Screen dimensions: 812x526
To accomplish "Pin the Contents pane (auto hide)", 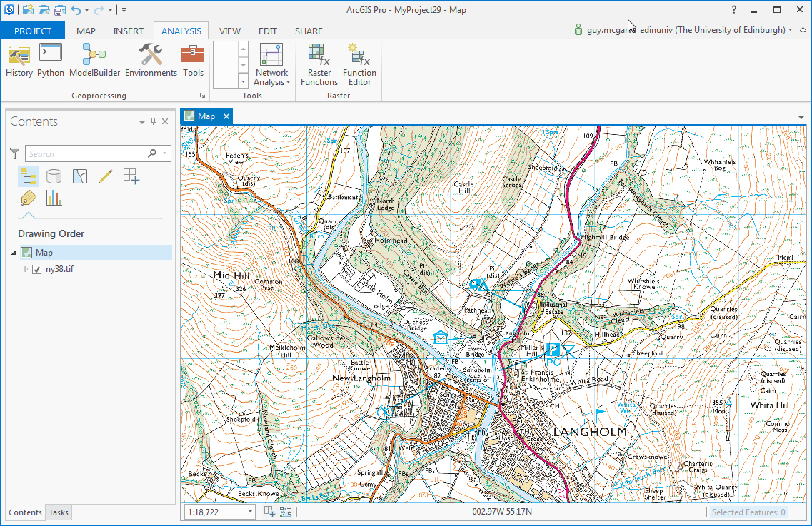I will click(153, 121).
